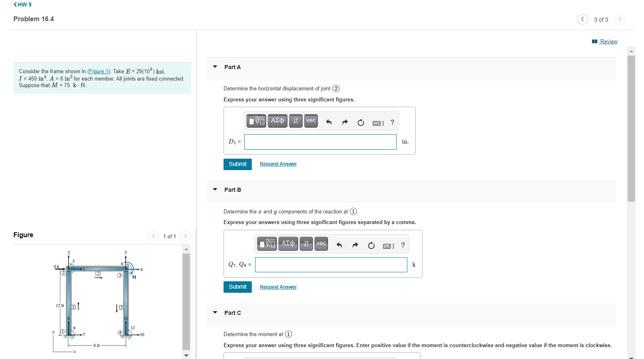Select vec button in Part B toolbar
This screenshot has height=359, width=644.
tap(321, 244)
